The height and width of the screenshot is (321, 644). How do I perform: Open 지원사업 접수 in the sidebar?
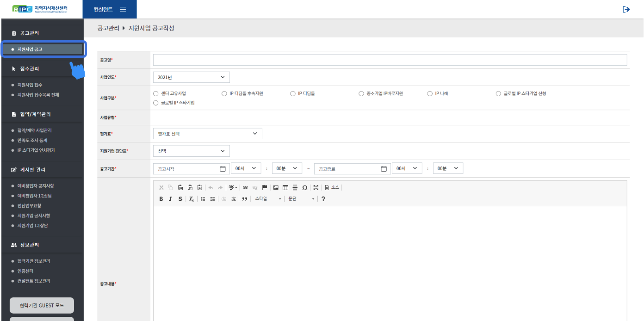[30, 85]
